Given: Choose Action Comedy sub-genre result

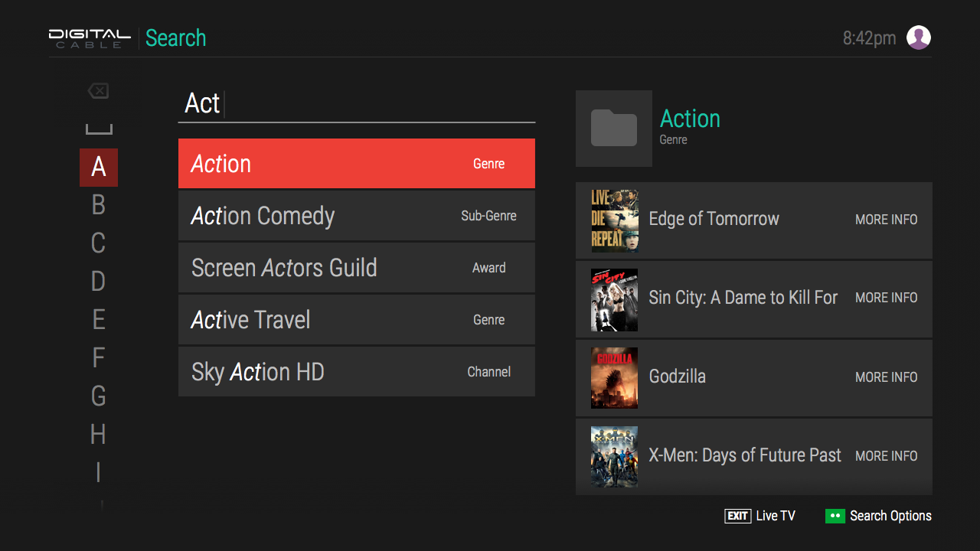Looking at the screenshot, I should click(x=356, y=216).
